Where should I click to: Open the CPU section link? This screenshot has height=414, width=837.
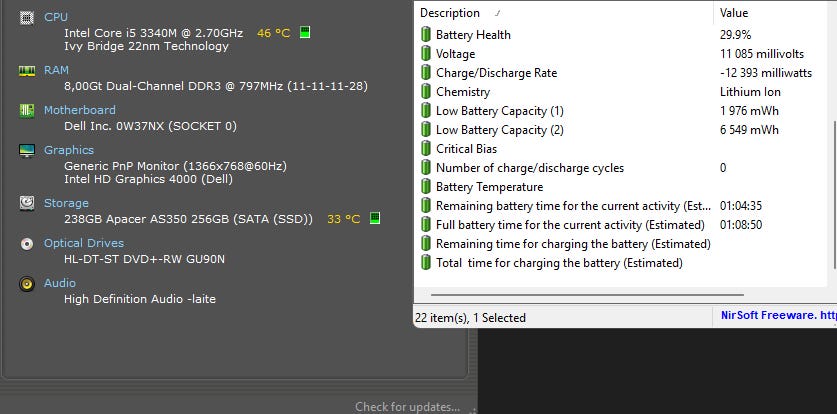56,17
